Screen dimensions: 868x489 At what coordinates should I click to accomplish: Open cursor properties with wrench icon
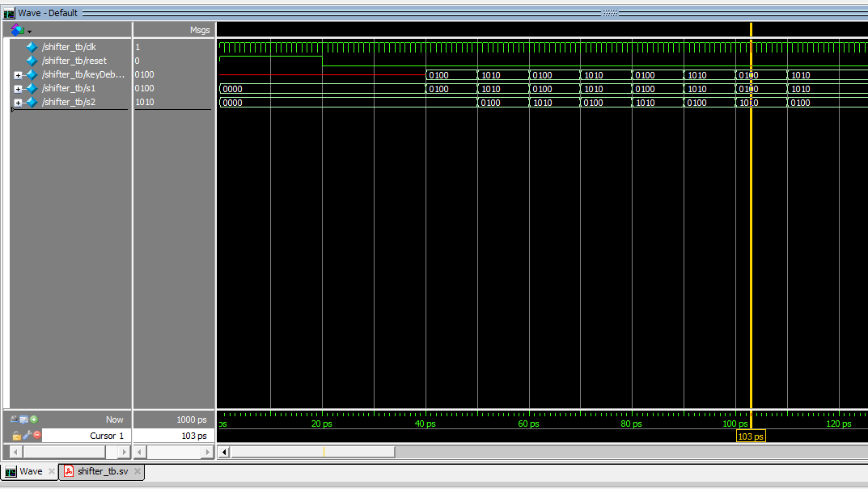click(27, 436)
